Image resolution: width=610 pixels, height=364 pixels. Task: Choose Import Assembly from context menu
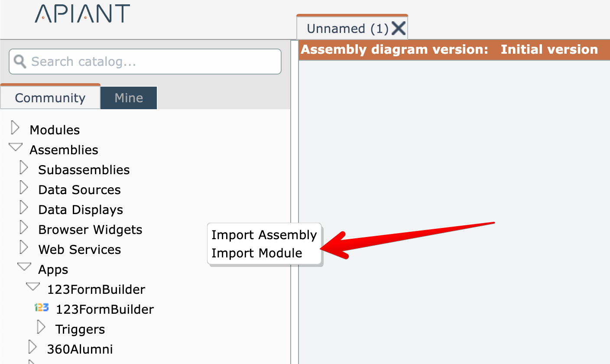[264, 235]
